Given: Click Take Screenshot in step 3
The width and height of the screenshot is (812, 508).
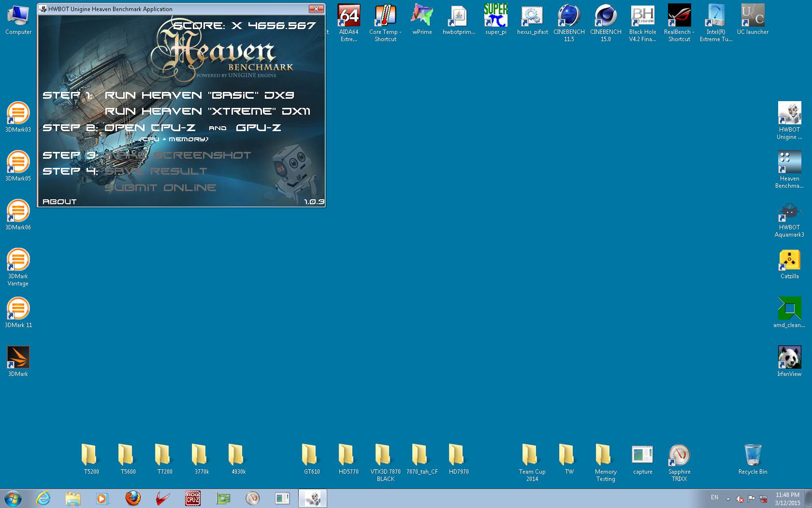Looking at the screenshot, I should pos(178,155).
